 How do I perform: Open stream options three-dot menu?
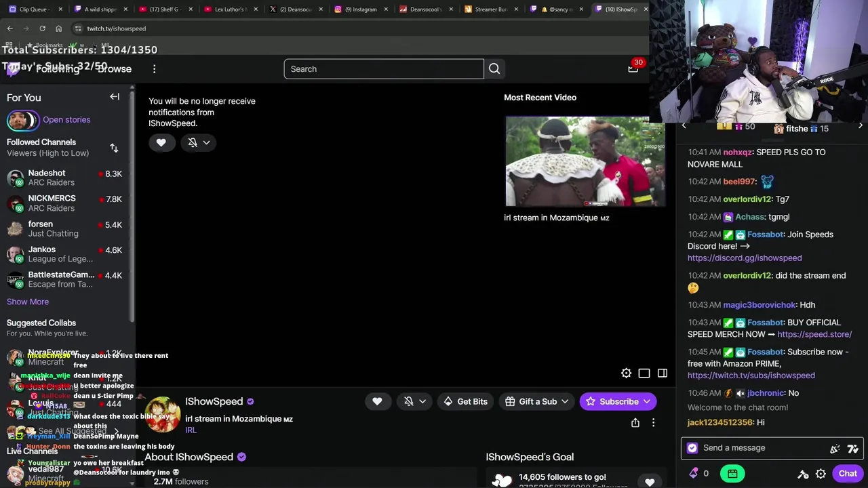653,423
